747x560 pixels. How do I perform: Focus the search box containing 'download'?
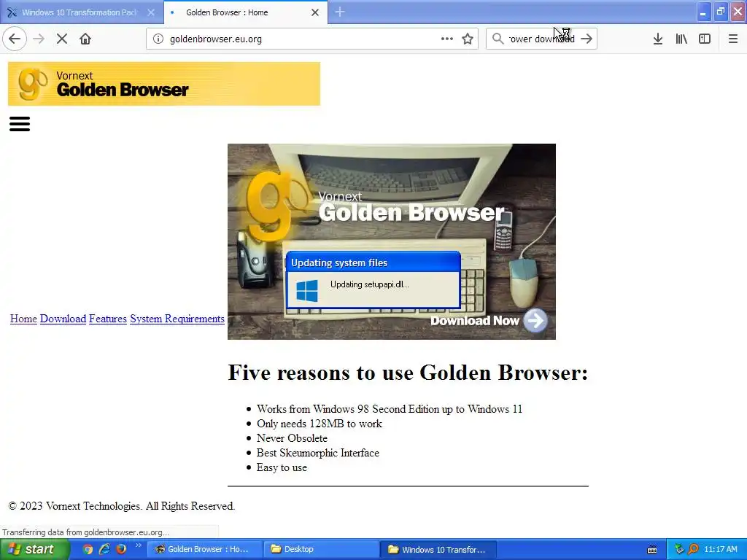542,39
